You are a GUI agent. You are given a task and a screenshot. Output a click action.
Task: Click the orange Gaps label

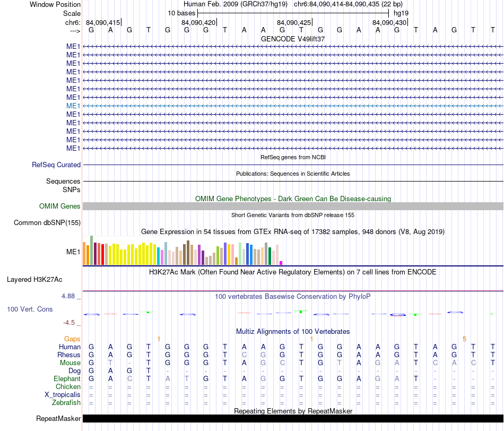(x=72, y=339)
